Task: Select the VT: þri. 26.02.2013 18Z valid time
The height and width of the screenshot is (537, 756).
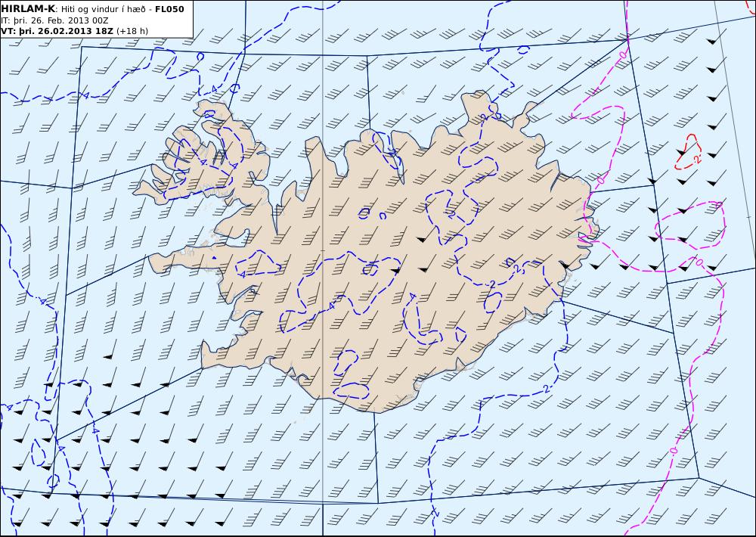Action: click(x=58, y=31)
